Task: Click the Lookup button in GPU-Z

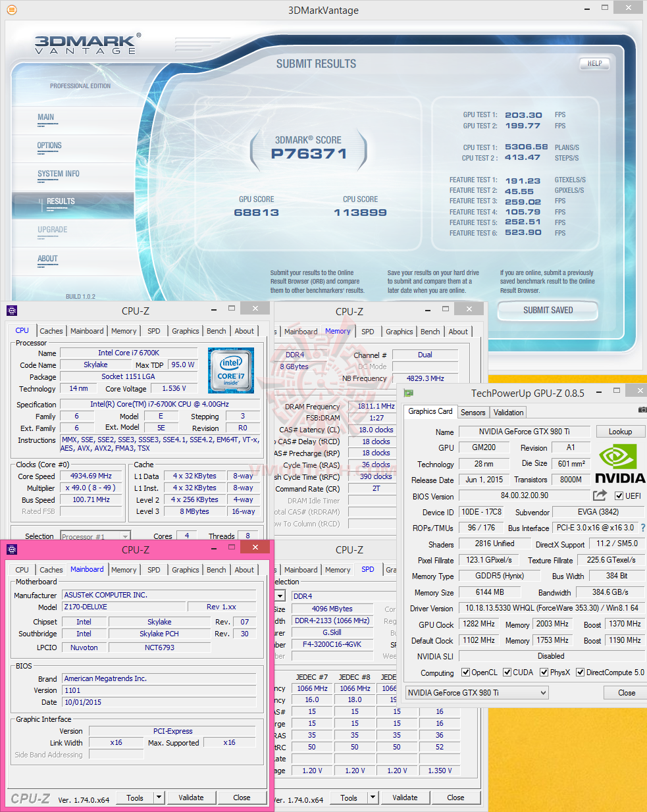Action: (x=620, y=432)
